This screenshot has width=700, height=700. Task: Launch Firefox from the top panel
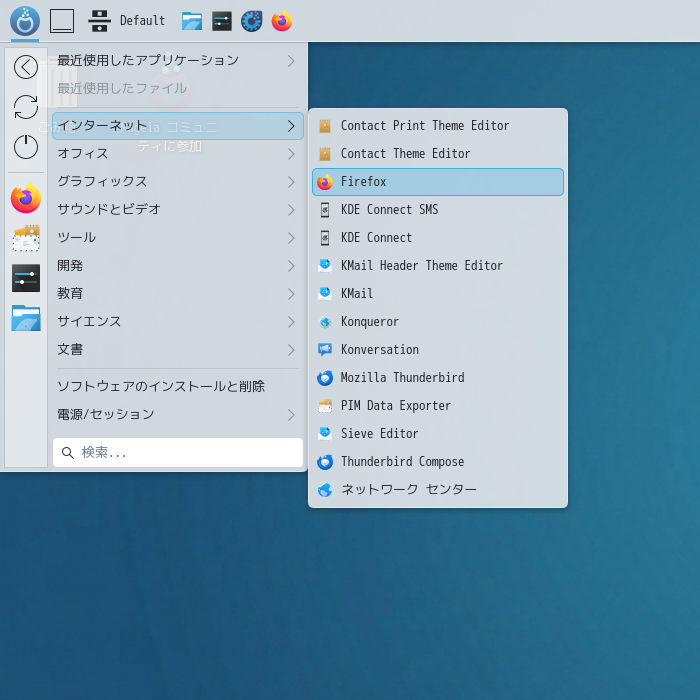click(x=282, y=21)
